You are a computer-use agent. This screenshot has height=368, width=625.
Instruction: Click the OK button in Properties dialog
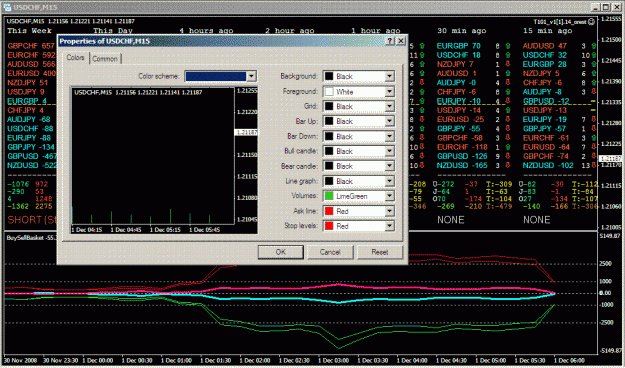pos(281,252)
